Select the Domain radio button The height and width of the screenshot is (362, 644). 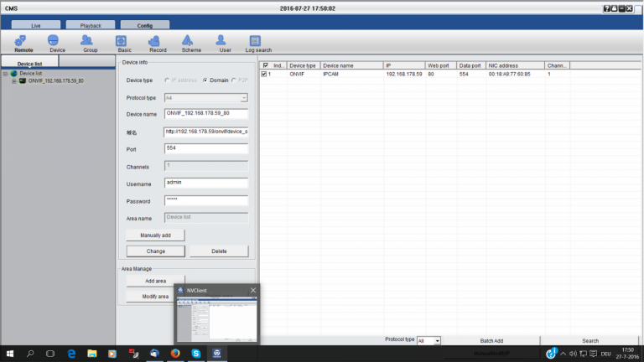click(205, 80)
